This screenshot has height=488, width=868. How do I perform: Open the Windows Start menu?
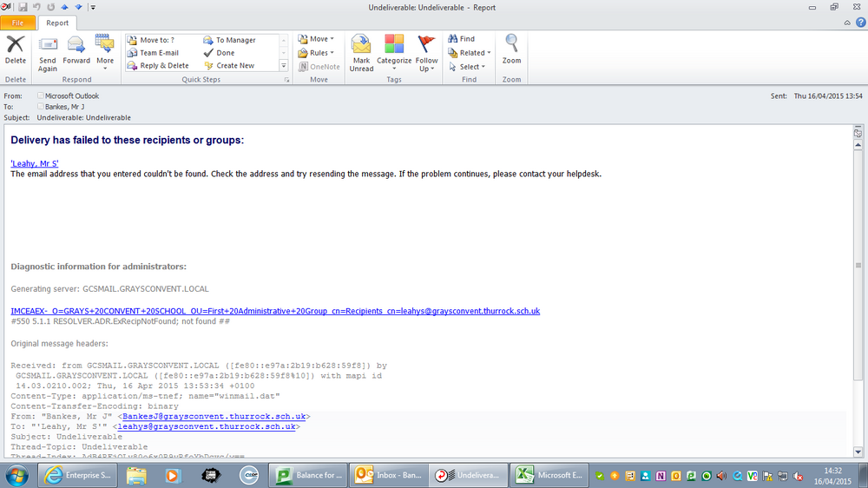tap(17, 475)
